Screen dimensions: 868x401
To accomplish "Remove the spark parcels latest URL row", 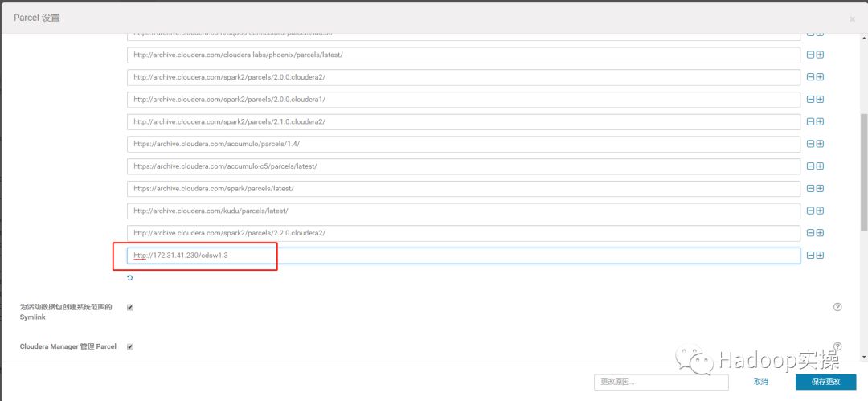I will tap(810, 189).
